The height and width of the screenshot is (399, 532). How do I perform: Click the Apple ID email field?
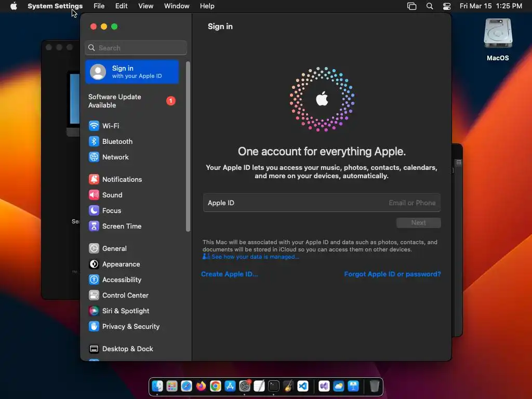322,203
